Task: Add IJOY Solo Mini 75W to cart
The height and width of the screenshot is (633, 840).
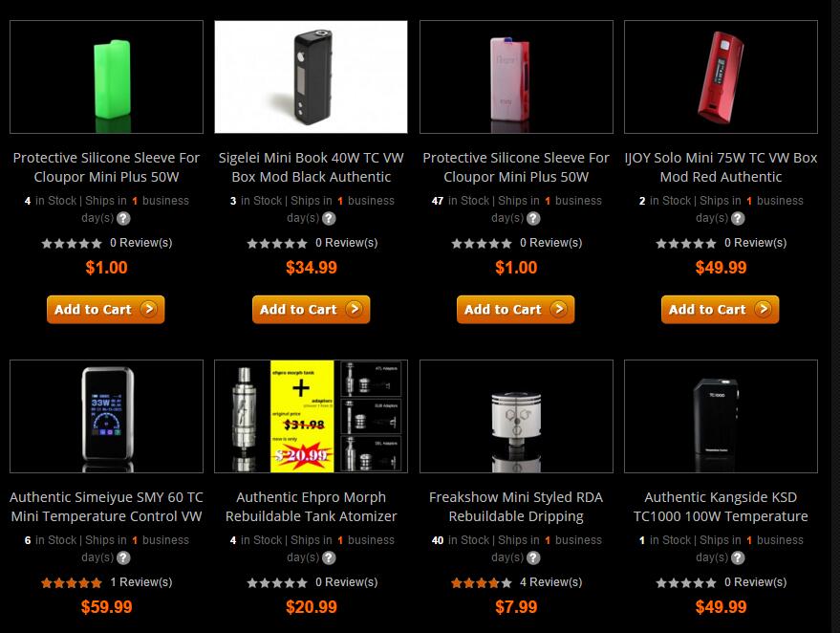Action: (x=720, y=309)
